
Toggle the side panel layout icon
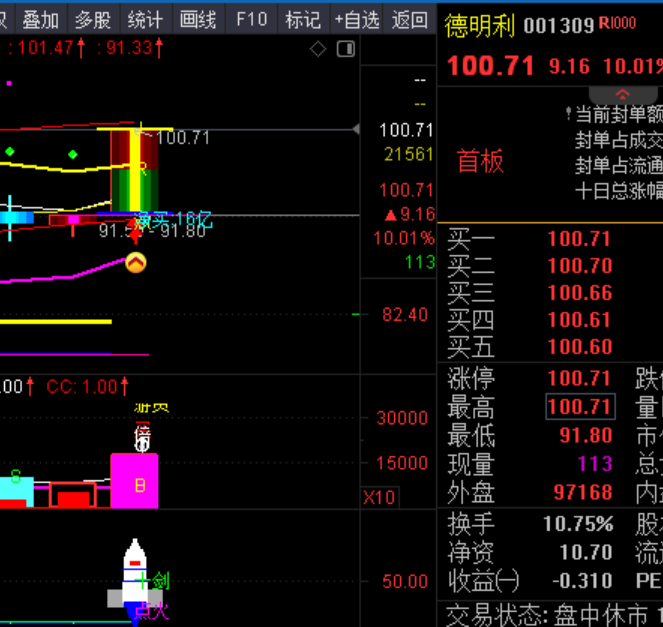(345, 49)
